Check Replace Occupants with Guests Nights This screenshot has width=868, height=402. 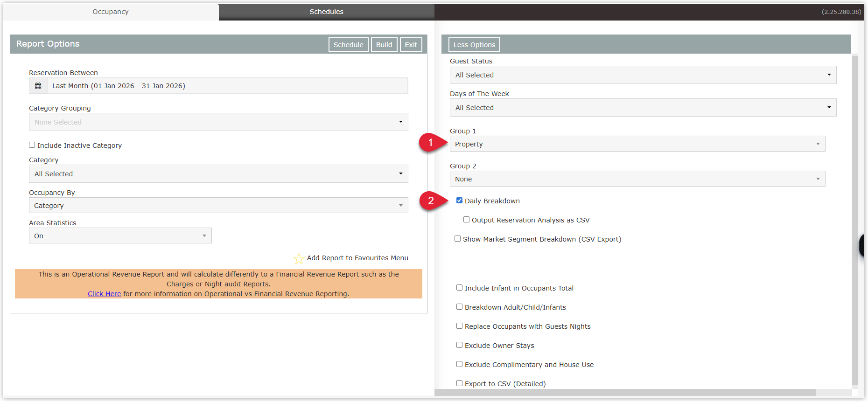point(459,326)
